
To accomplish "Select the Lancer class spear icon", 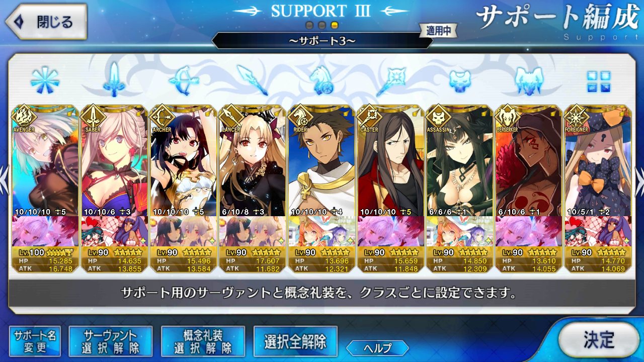I will point(252,80).
